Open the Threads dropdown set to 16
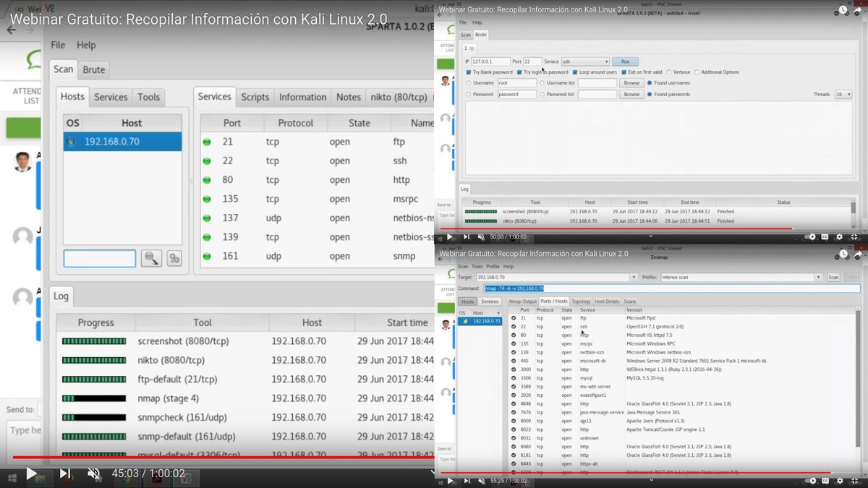The image size is (868, 488). (x=842, y=93)
